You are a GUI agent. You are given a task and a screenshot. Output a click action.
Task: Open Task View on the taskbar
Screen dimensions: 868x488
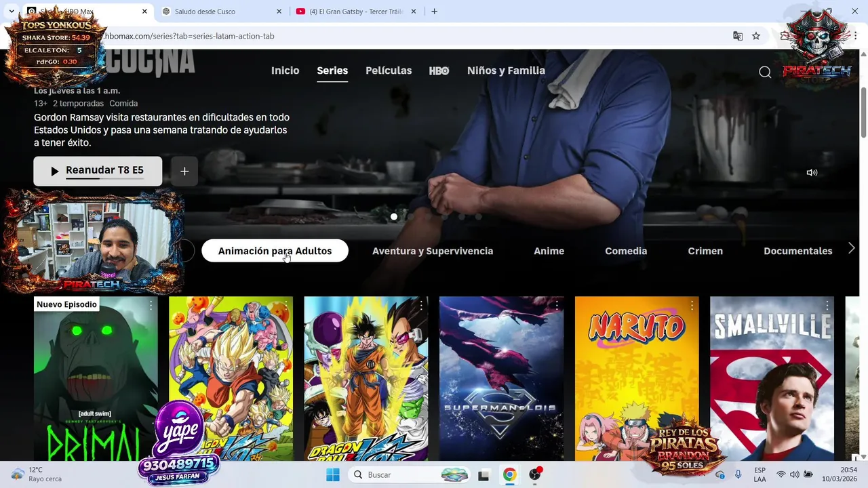pyautogui.click(x=484, y=474)
